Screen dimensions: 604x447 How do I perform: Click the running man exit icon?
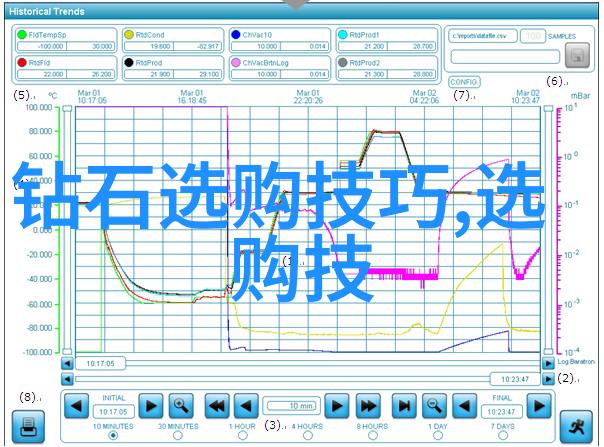click(576, 426)
